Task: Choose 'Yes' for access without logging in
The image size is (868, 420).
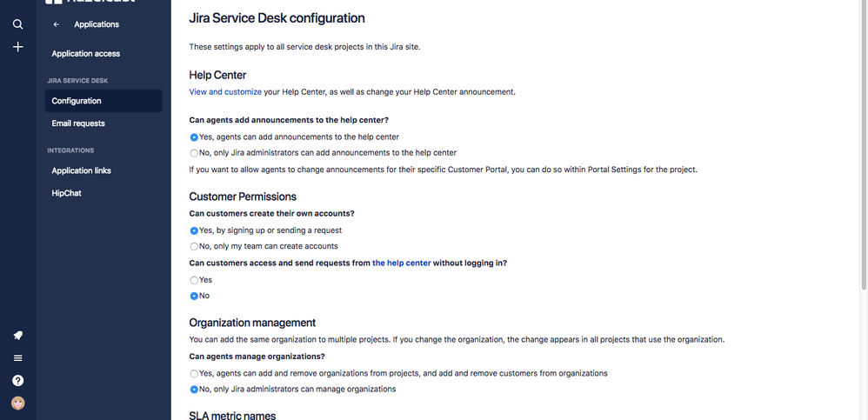Action: click(194, 280)
